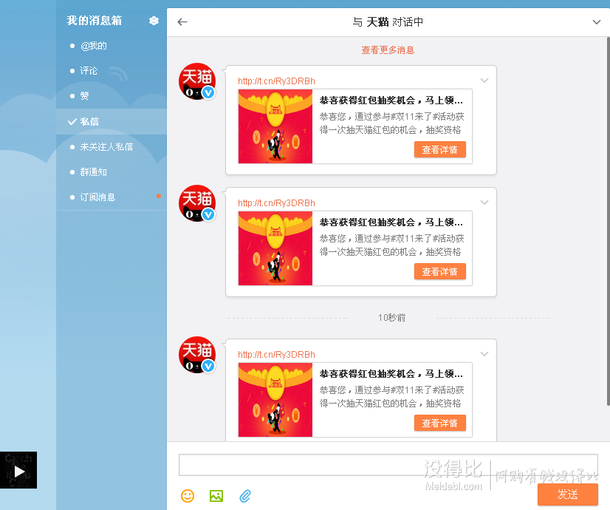The height and width of the screenshot is (510, 610).
Task: Click the conversation vertical scrollbar
Action: 608,222
